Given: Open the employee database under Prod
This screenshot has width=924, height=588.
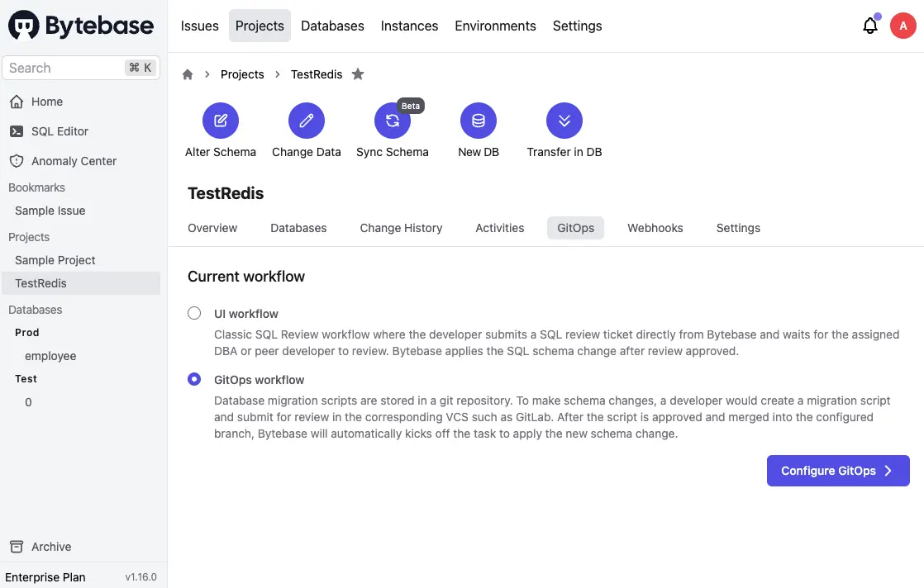Looking at the screenshot, I should (x=50, y=355).
